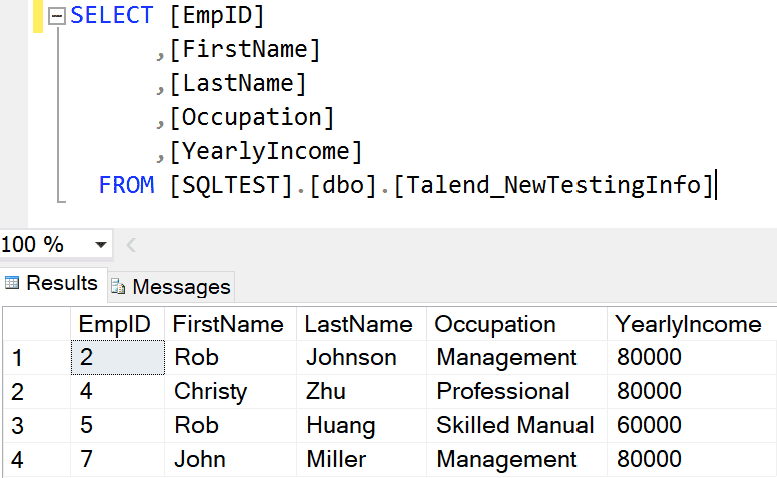777x478 pixels.
Task: Click the horizontal scroll left arrow
Action: coord(131,245)
